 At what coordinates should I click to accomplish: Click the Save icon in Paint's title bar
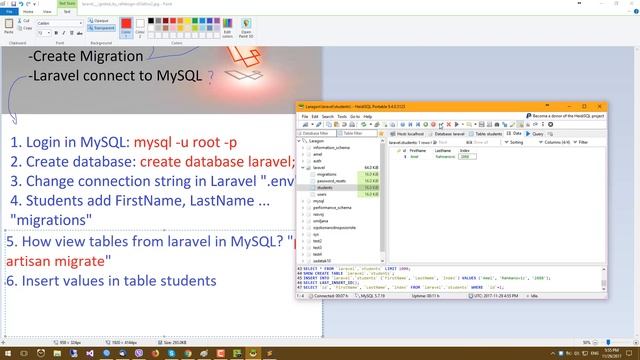(x=13, y=4)
